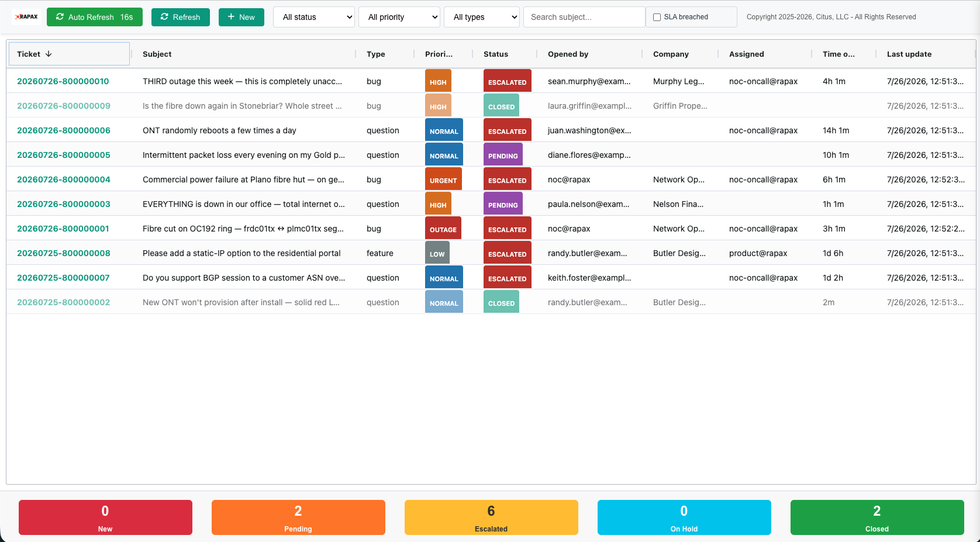Sort by the Priority column header

[x=439, y=54]
